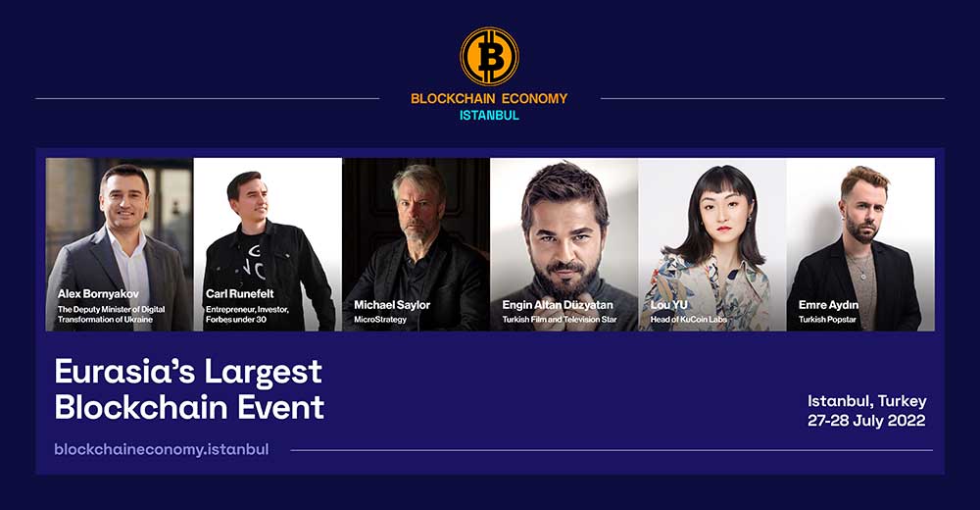This screenshot has width=980, height=510.
Task: Click the 27-28 July 2022 date
Action: 866,420
